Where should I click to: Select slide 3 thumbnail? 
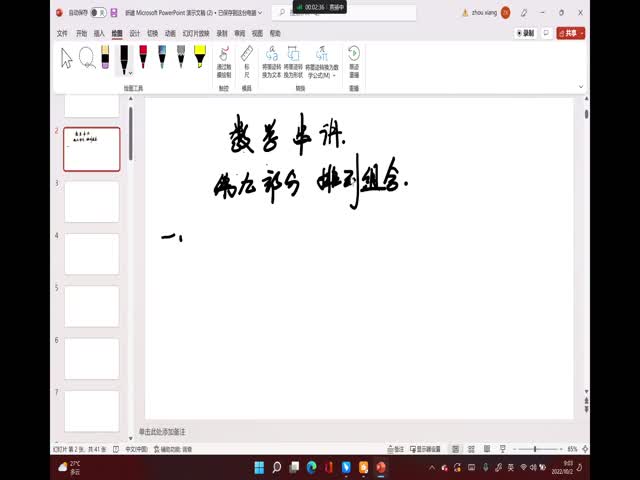click(92, 202)
